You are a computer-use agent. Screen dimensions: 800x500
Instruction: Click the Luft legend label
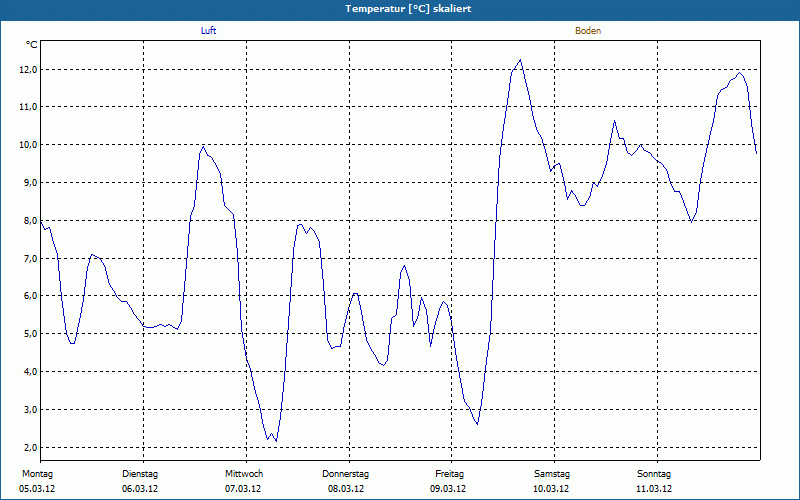pos(208,31)
